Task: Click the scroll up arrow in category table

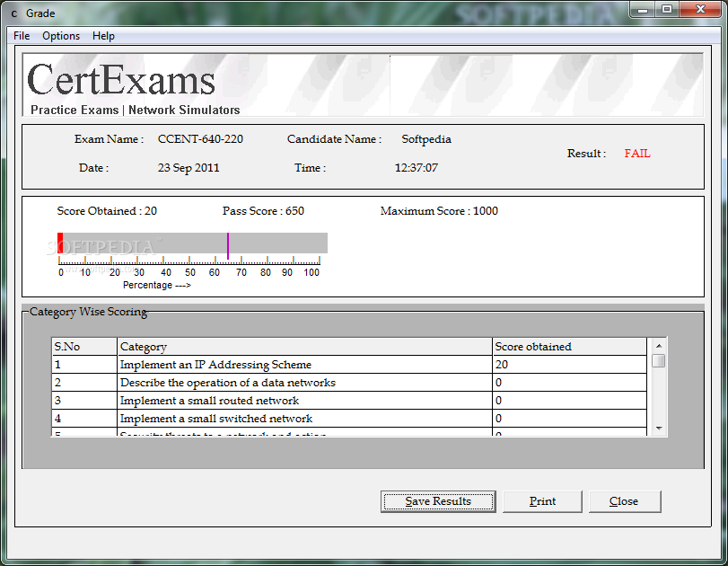Action: tap(658, 346)
